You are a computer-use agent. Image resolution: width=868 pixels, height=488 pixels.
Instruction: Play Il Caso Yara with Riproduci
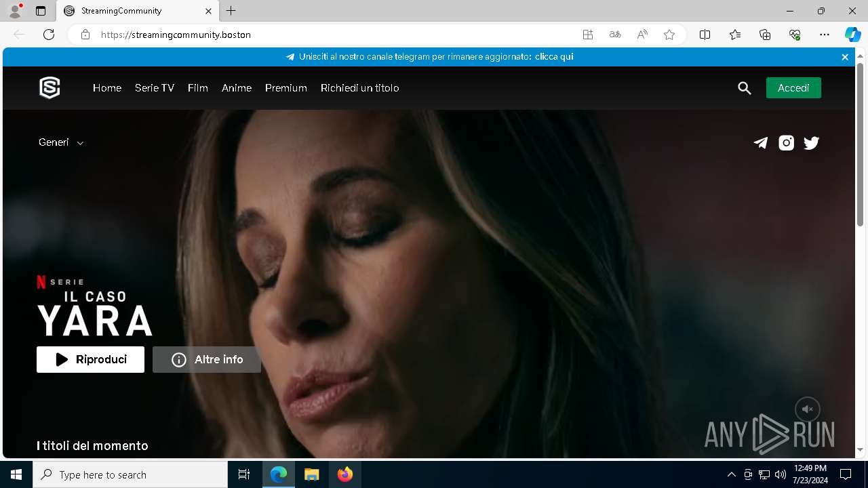point(90,360)
